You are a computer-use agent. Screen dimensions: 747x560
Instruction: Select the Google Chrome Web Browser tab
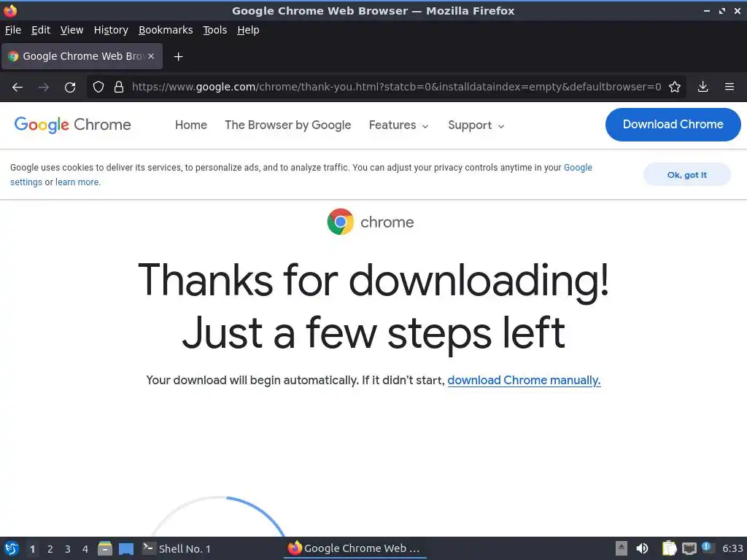coord(82,56)
